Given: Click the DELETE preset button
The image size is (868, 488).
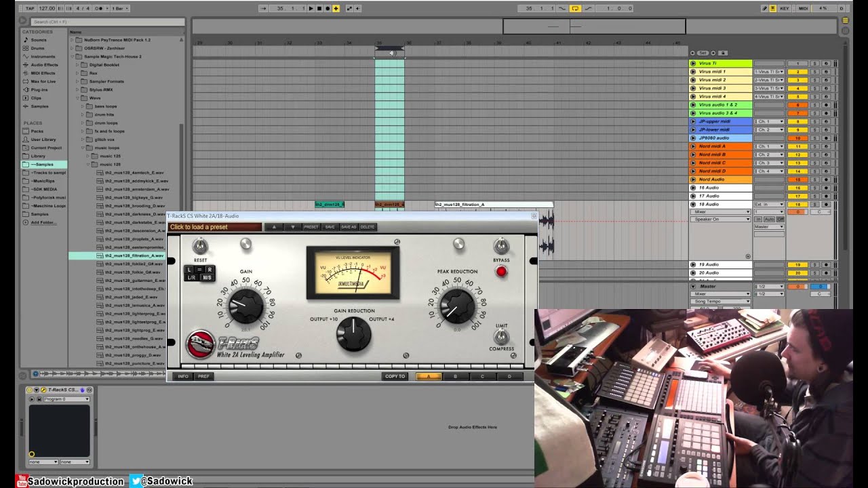Looking at the screenshot, I should (367, 227).
